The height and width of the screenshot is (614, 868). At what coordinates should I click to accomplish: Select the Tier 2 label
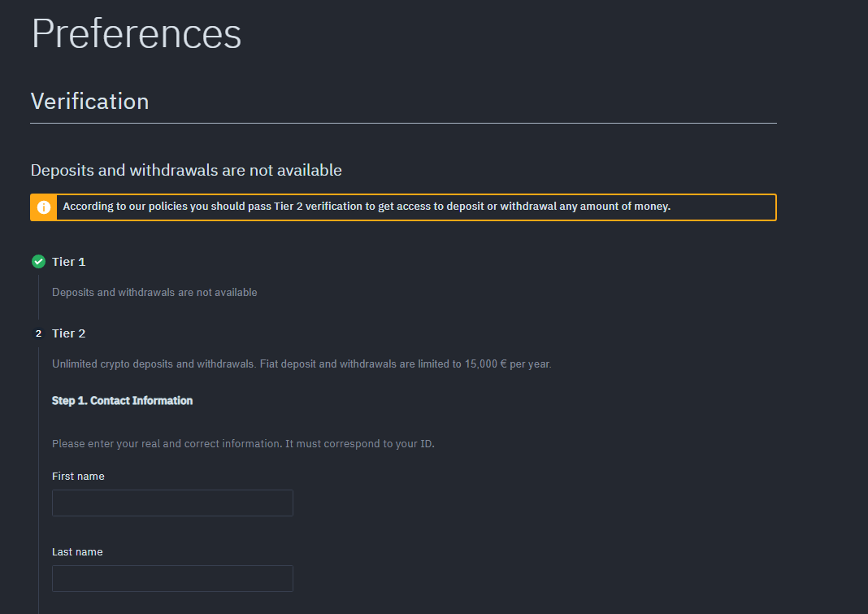[x=69, y=333]
